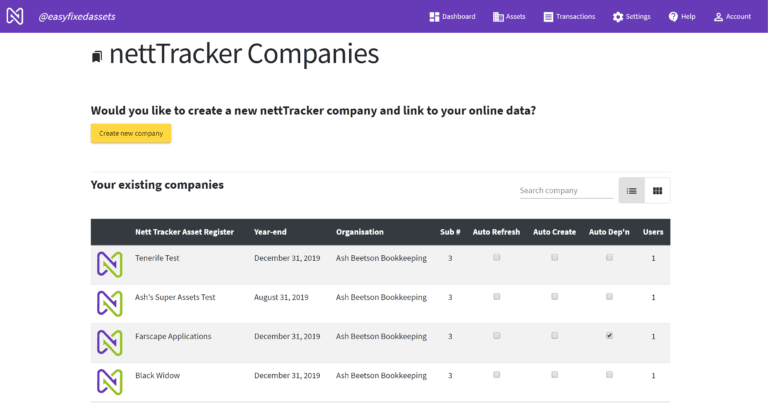Open the Assets menu item
The image size is (768, 403).
click(x=509, y=17)
